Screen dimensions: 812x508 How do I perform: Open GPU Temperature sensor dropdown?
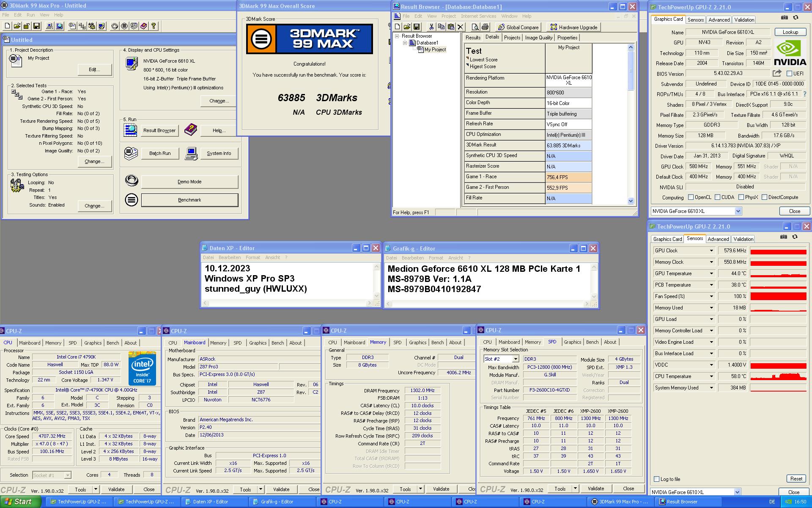(x=711, y=273)
